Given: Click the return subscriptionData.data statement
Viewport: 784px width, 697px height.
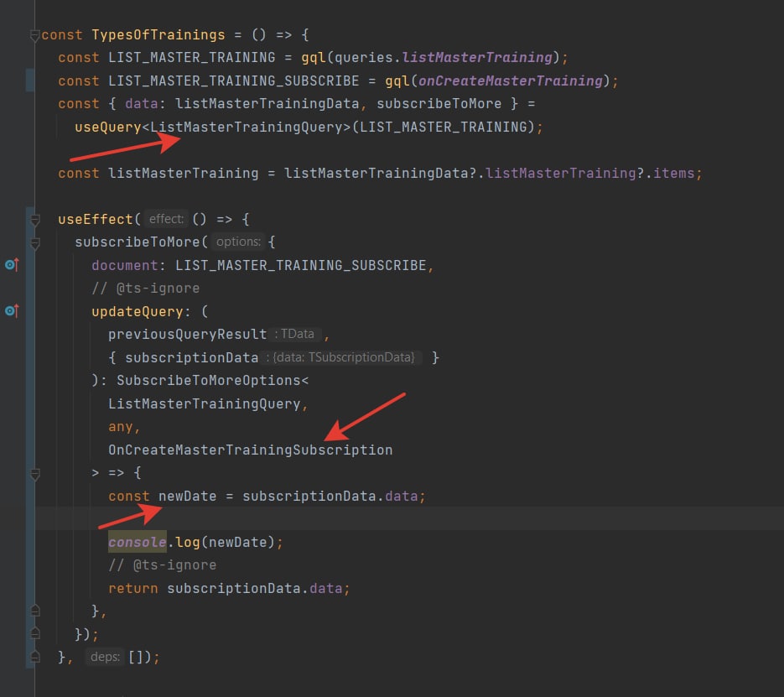Looking at the screenshot, I should [229, 589].
